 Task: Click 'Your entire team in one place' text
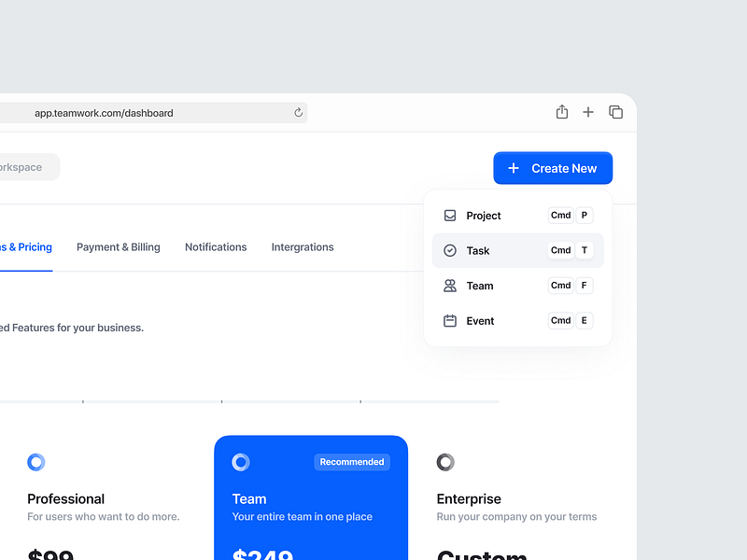(302, 517)
